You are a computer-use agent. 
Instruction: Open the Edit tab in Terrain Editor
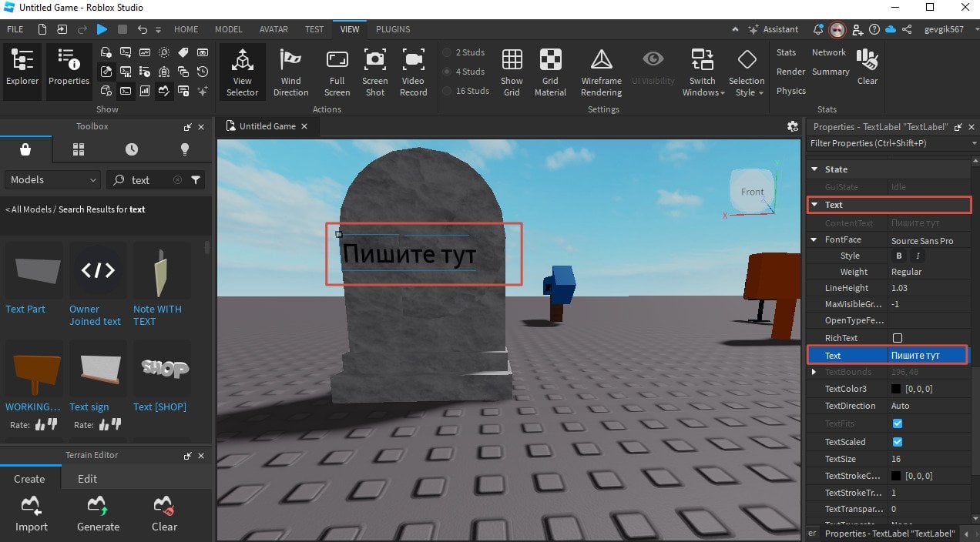pyautogui.click(x=88, y=479)
